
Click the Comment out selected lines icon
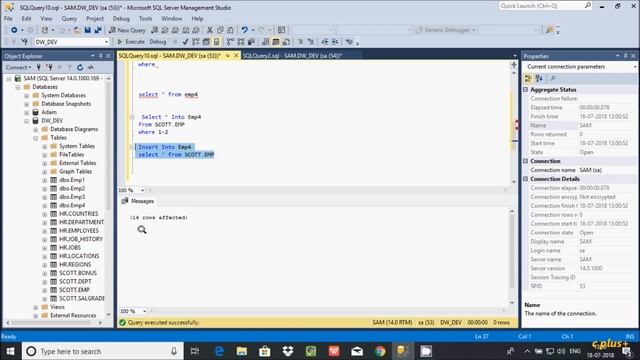coord(300,42)
